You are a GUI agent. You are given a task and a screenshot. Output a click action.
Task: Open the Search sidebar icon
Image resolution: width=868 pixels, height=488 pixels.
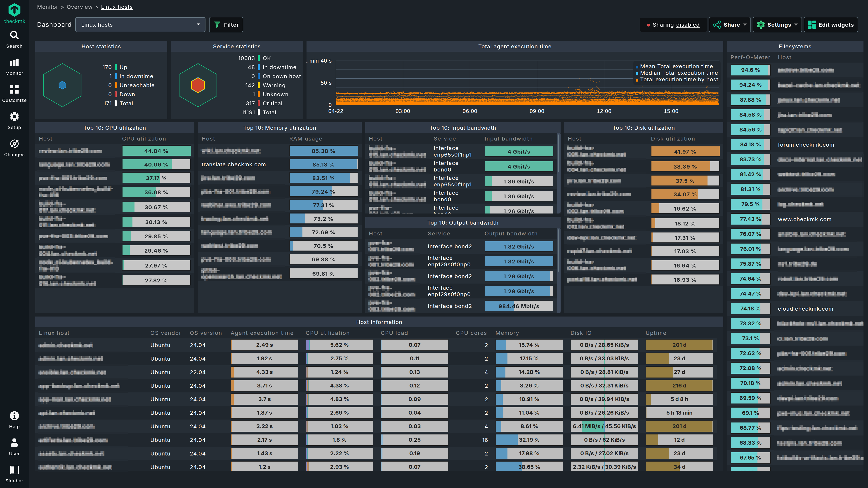(14, 35)
